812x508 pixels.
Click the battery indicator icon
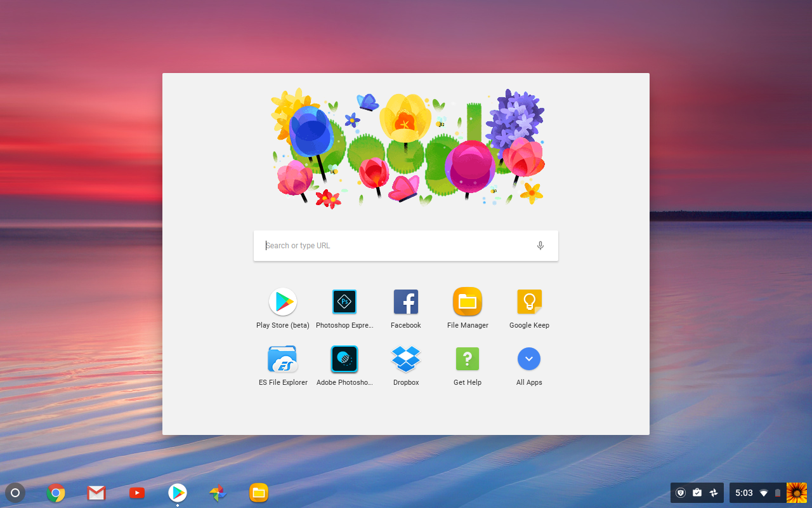pyautogui.click(x=778, y=493)
